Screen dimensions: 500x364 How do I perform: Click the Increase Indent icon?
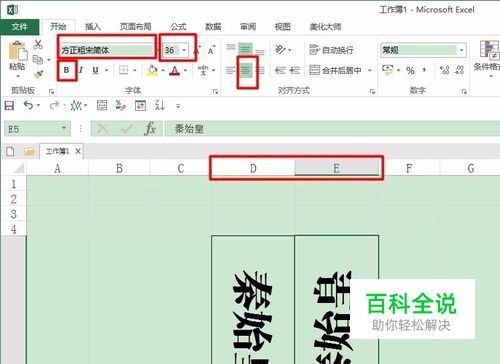[x=295, y=70]
